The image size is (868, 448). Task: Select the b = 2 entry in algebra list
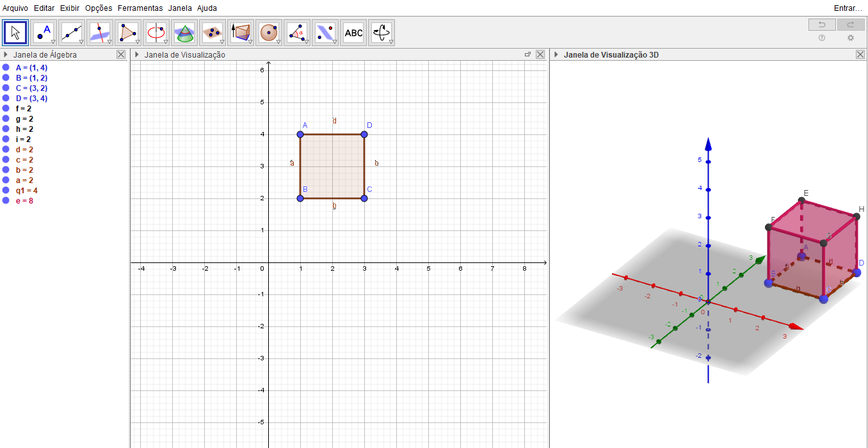[24, 170]
